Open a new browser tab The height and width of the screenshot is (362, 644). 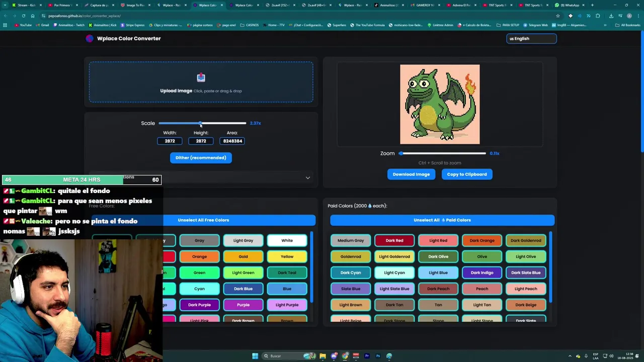click(x=592, y=5)
